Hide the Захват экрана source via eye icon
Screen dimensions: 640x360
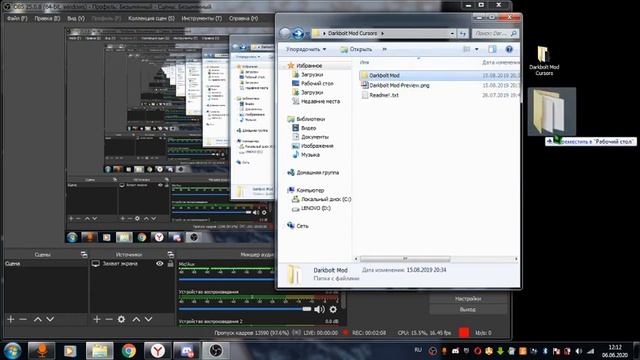tap(160, 264)
